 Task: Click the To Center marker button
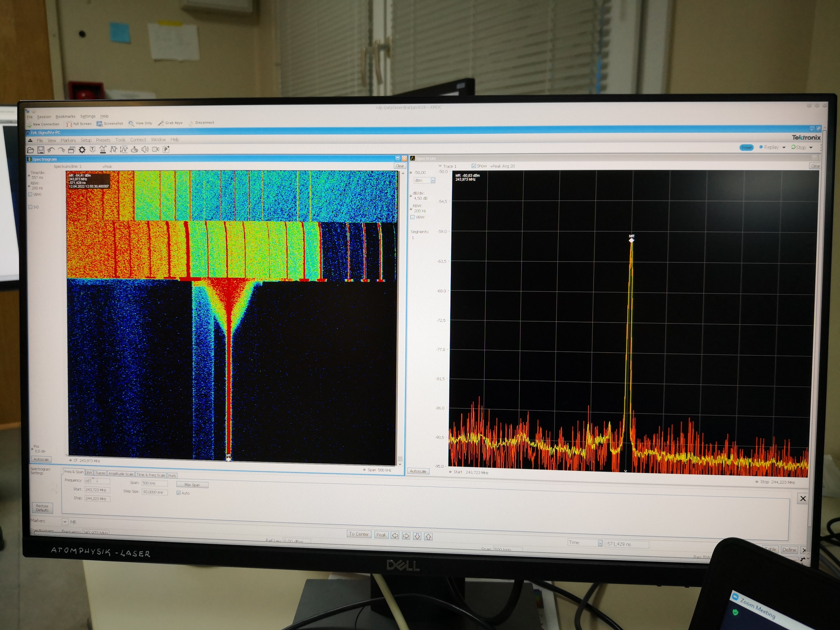click(x=359, y=534)
